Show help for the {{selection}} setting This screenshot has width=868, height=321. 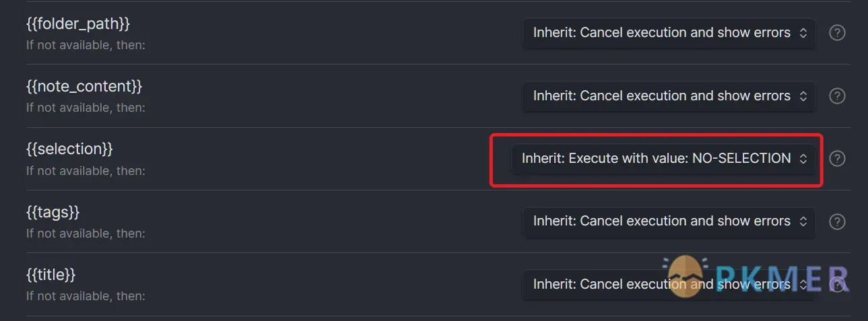pyautogui.click(x=836, y=158)
